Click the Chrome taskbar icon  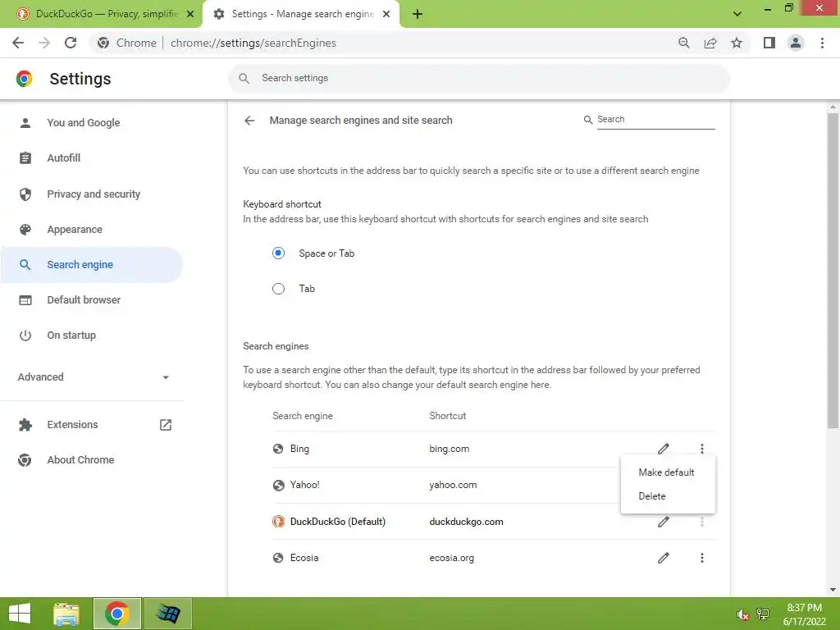[x=116, y=614]
